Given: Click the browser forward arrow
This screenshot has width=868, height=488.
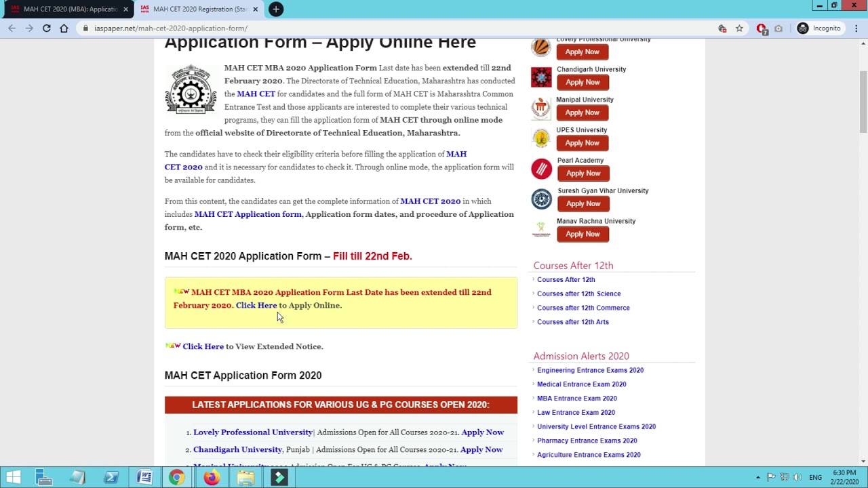Looking at the screenshot, I should tap(29, 28).
